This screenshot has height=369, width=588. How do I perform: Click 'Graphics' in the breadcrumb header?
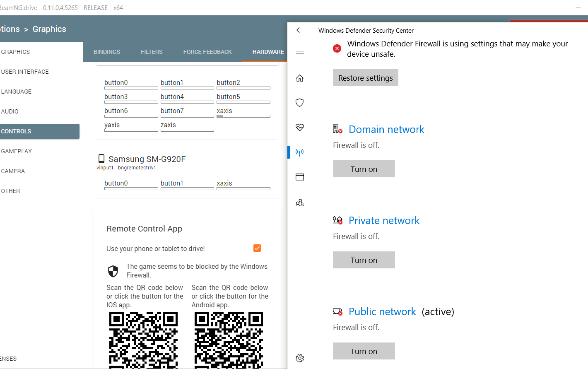click(49, 29)
